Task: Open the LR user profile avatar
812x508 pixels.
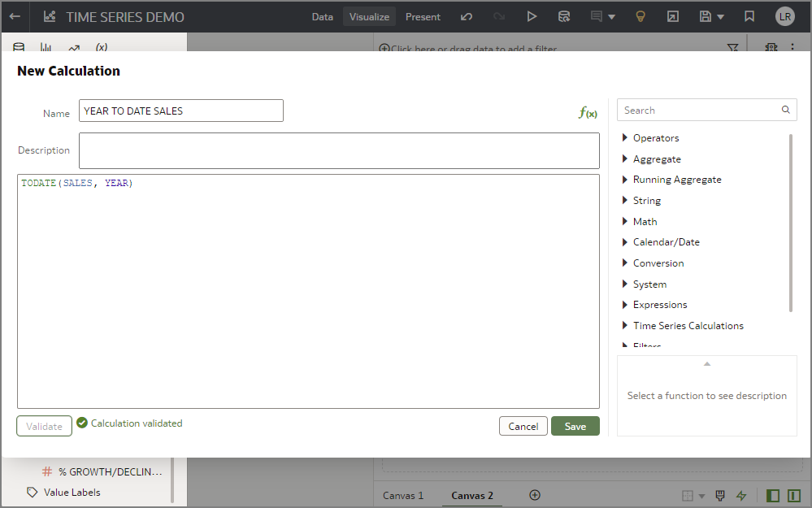Action: (x=785, y=16)
